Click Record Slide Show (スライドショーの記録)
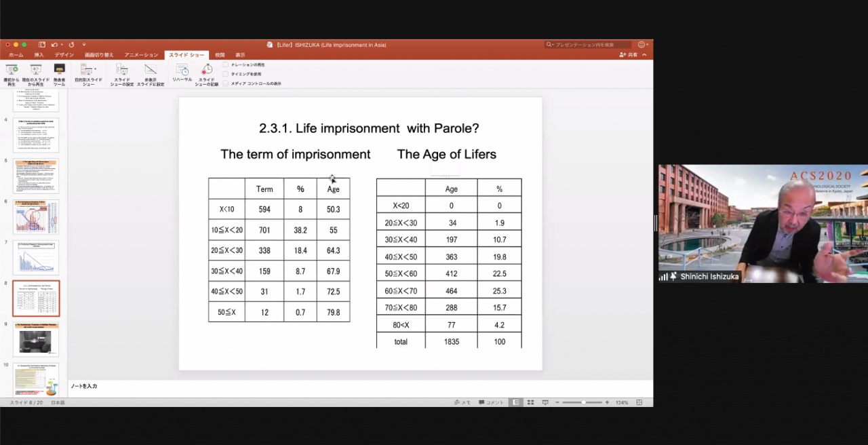Screen dimensions: 868x445 point(207,73)
